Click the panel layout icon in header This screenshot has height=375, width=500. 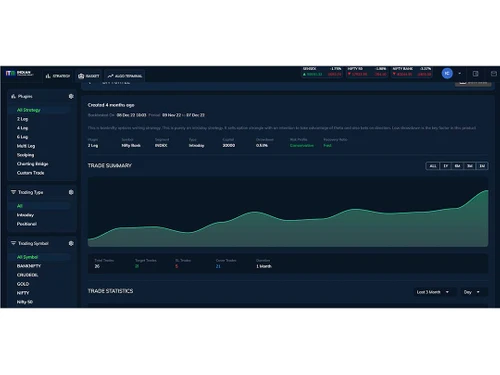[x=476, y=74]
